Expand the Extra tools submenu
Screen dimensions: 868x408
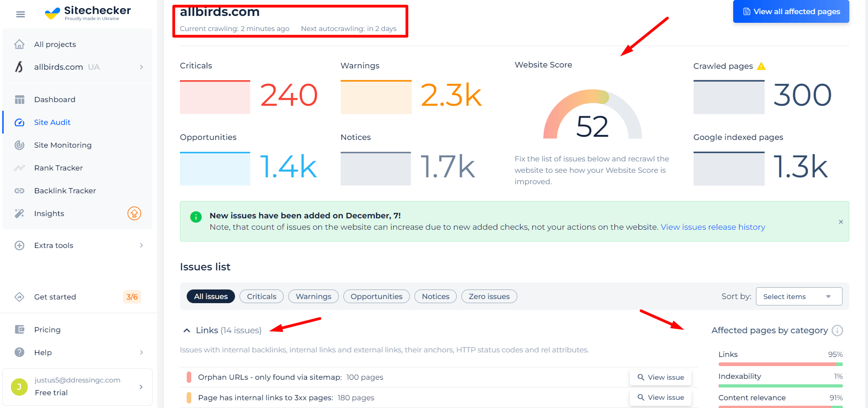142,245
